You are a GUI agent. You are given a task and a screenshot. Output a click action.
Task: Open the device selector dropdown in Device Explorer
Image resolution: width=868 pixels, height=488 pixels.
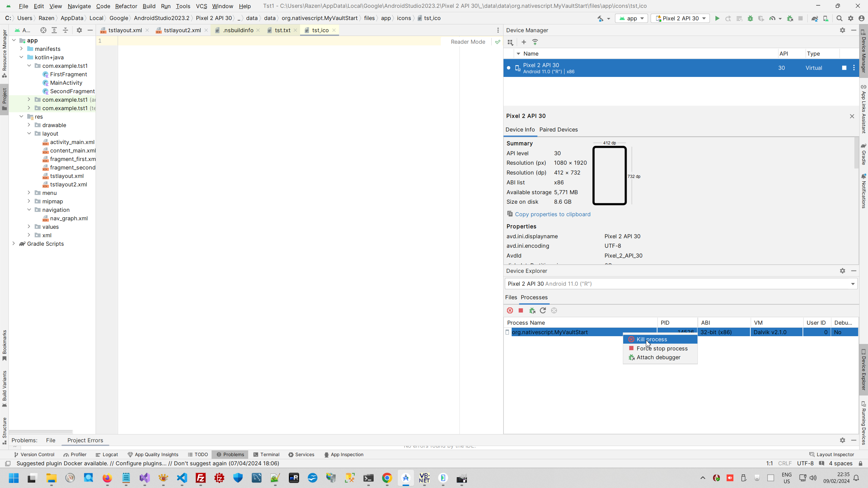pos(852,284)
